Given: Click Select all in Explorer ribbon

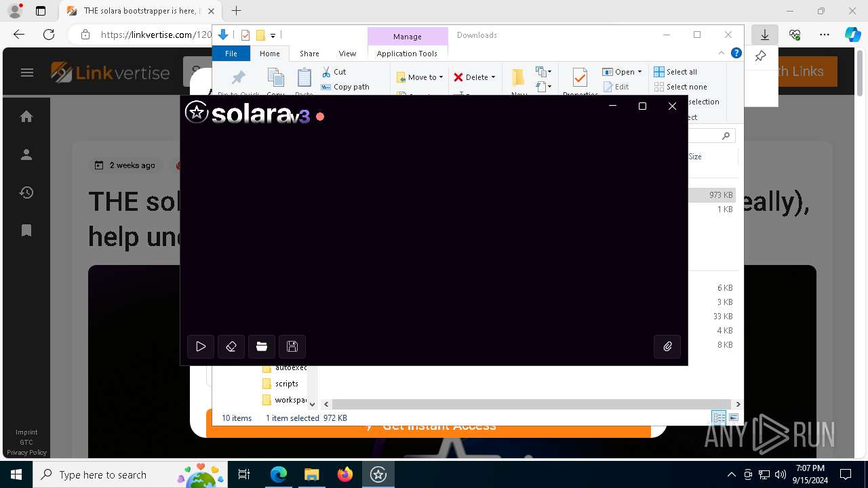Looking at the screenshot, I should pos(675,72).
